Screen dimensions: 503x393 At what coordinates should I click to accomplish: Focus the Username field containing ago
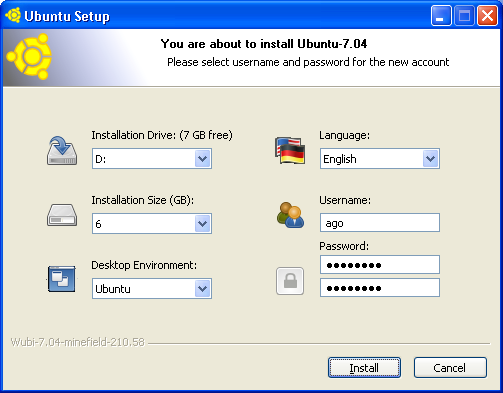pyautogui.click(x=380, y=223)
